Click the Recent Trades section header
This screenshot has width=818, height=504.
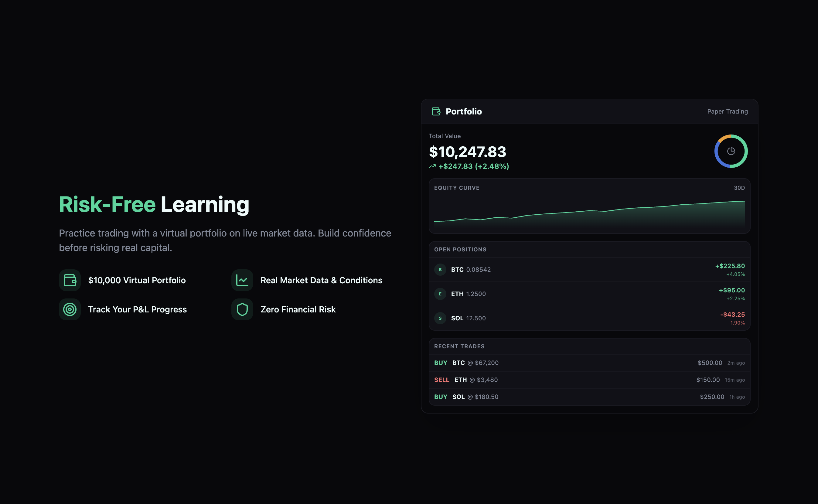click(x=459, y=346)
